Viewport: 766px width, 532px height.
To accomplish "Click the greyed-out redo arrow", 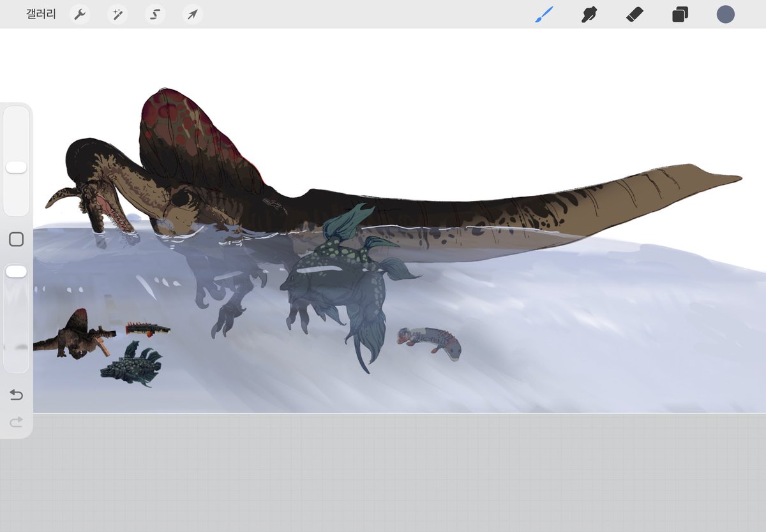I will click(16, 422).
